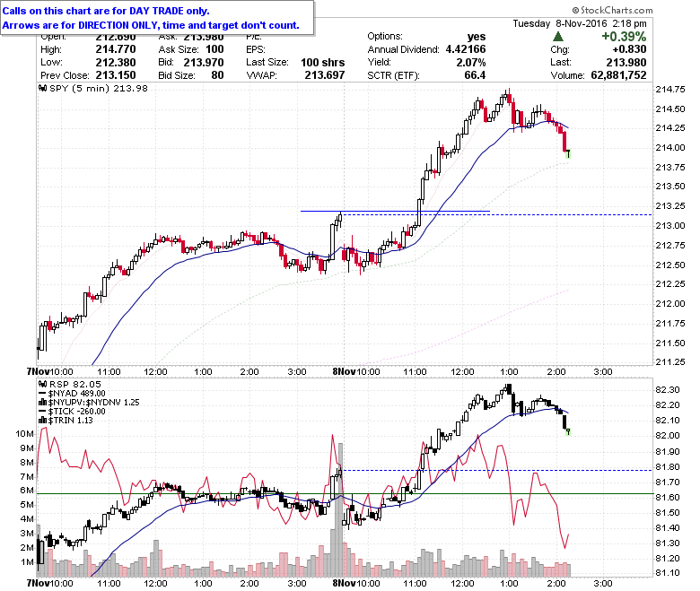Click the '81.10' RSP axis label

(668, 573)
